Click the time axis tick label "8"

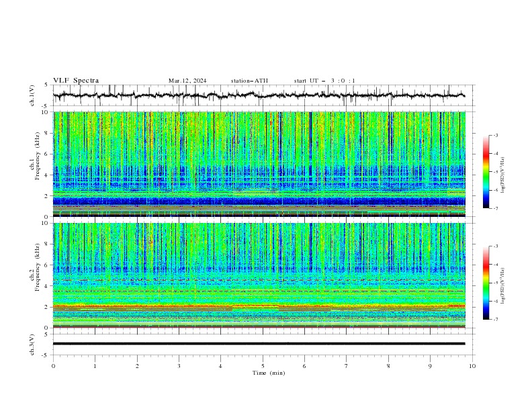click(388, 366)
